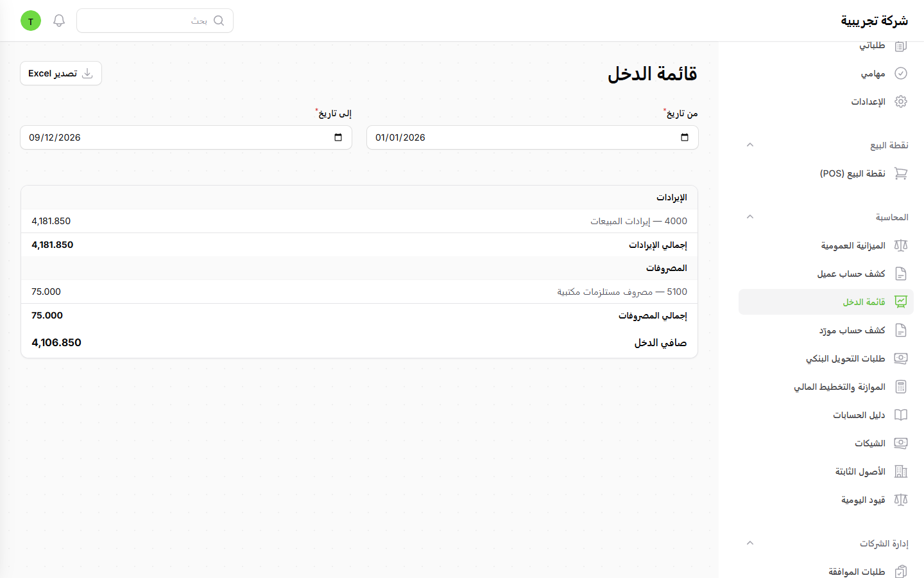Click the الشيكات banknote icon

(x=901, y=443)
